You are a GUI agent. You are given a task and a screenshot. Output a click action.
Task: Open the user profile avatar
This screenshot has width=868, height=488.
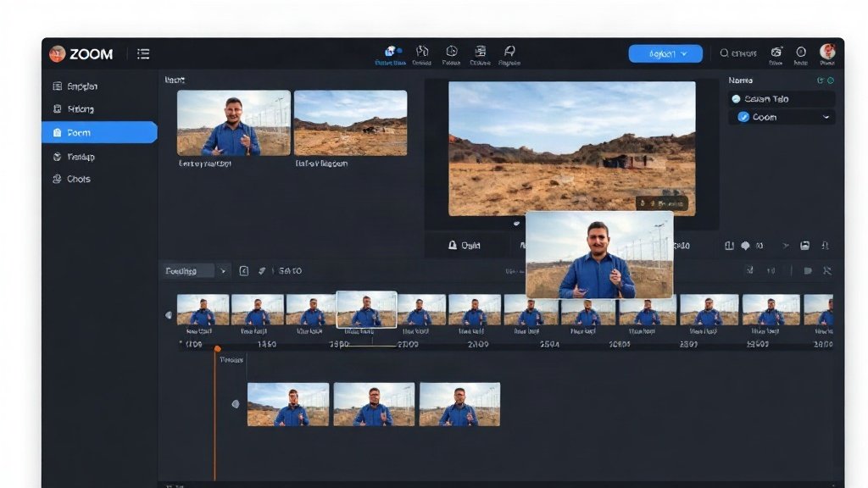click(x=827, y=52)
